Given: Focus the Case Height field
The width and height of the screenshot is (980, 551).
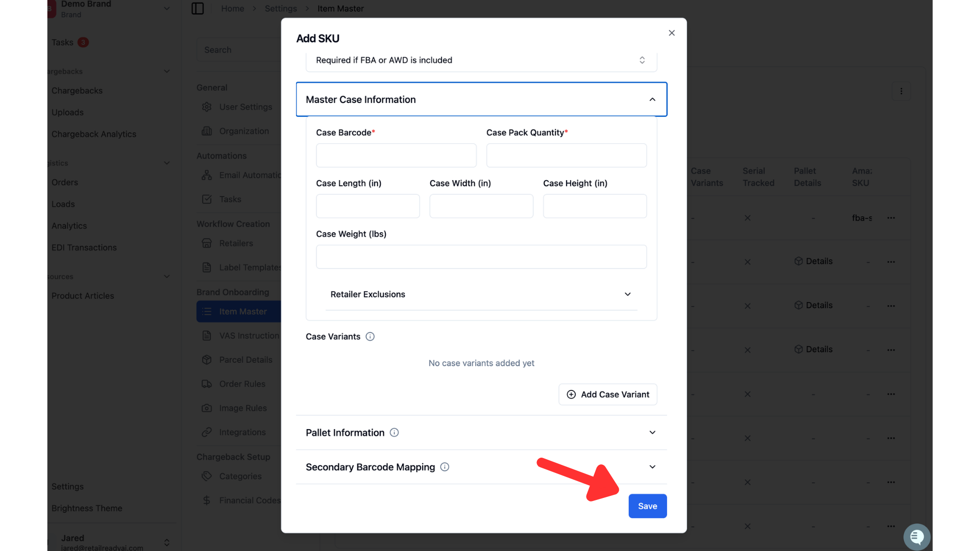Looking at the screenshot, I should (595, 206).
